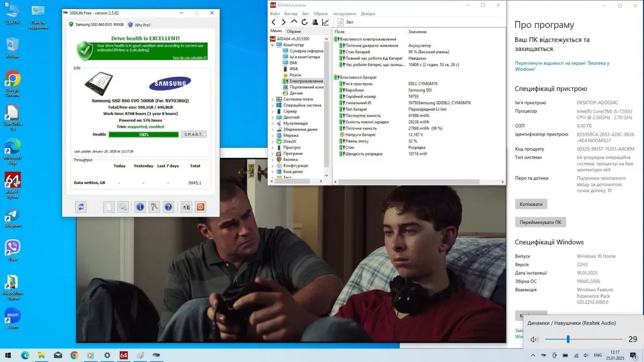Select Датчик item in AIDA64 tree
644x362 pixels.
(x=296, y=93)
